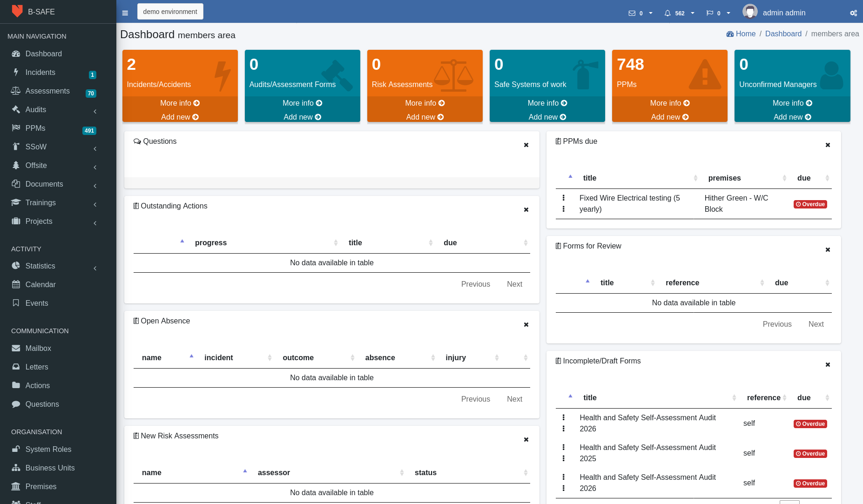Close the Open Absence panel
The image size is (863, 504).
tap(526, 325)
